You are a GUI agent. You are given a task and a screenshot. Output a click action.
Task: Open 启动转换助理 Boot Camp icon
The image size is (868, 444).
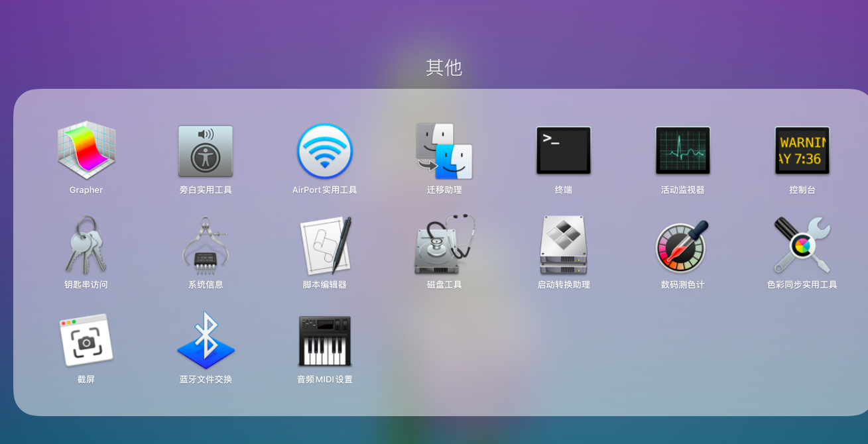[564, 245]
